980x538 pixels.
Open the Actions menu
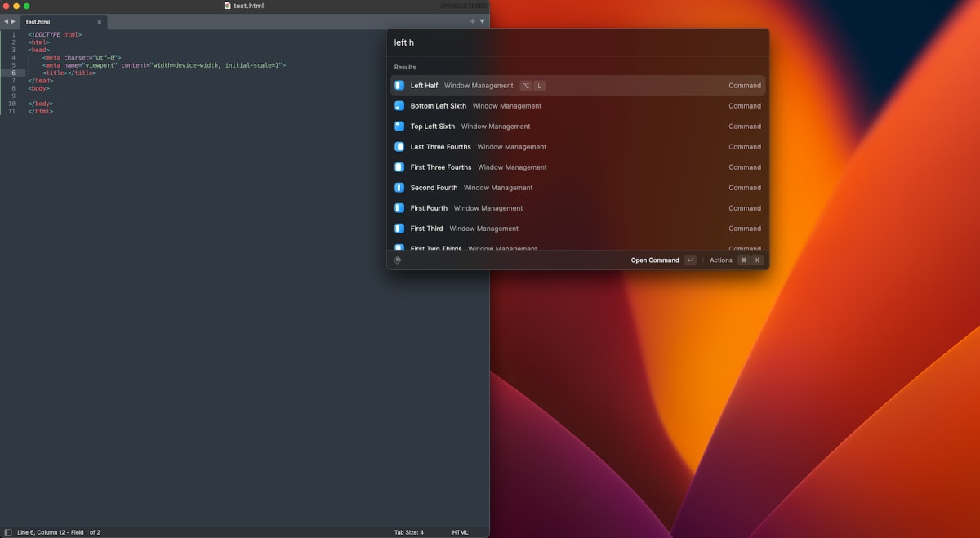click(x=735, y=260)
